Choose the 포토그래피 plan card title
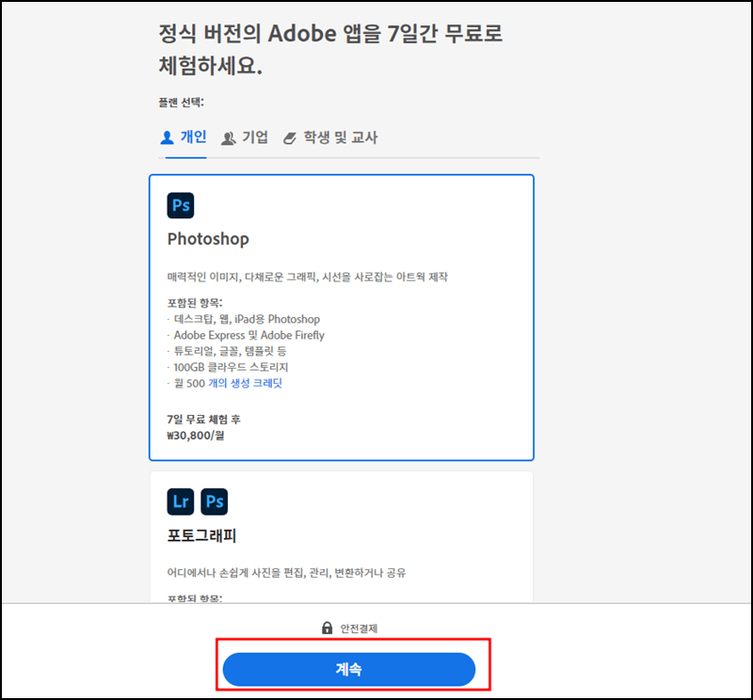 (201, 534)
